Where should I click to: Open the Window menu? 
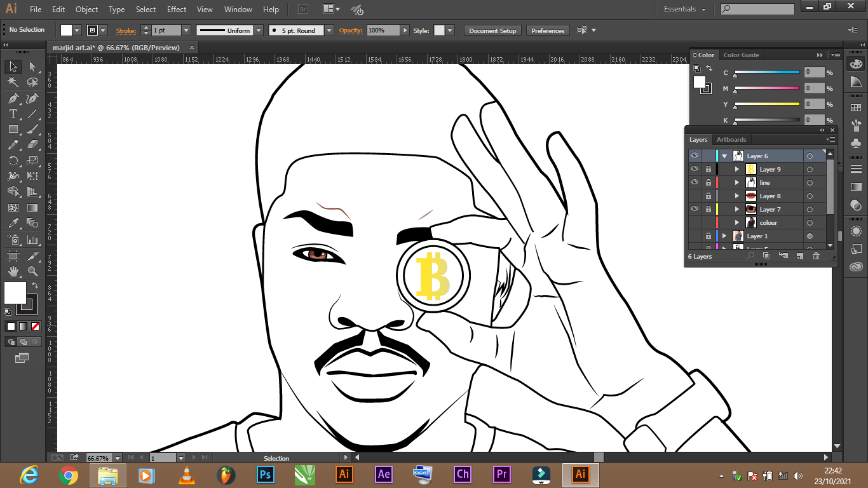click(x=238, y=10)
